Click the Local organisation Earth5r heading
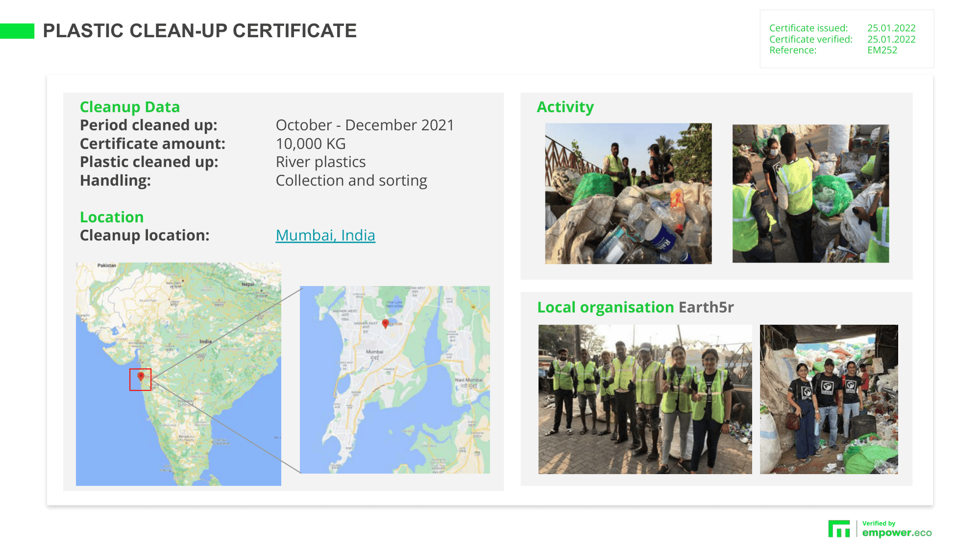 click(x=635, y=307)
